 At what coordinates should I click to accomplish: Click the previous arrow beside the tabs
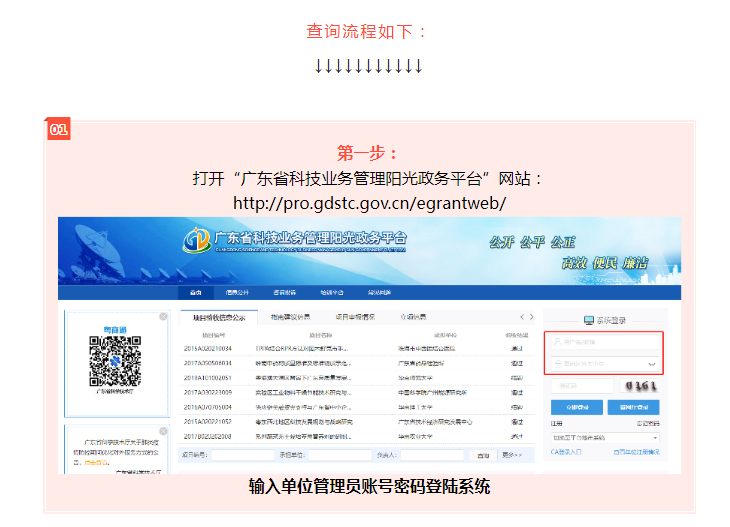[520, 317]
